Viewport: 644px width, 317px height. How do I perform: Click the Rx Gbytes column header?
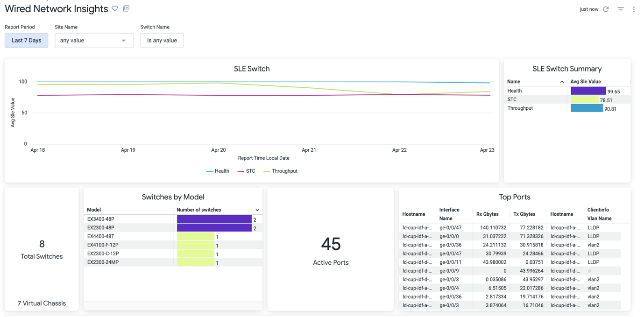pos(487,214)
